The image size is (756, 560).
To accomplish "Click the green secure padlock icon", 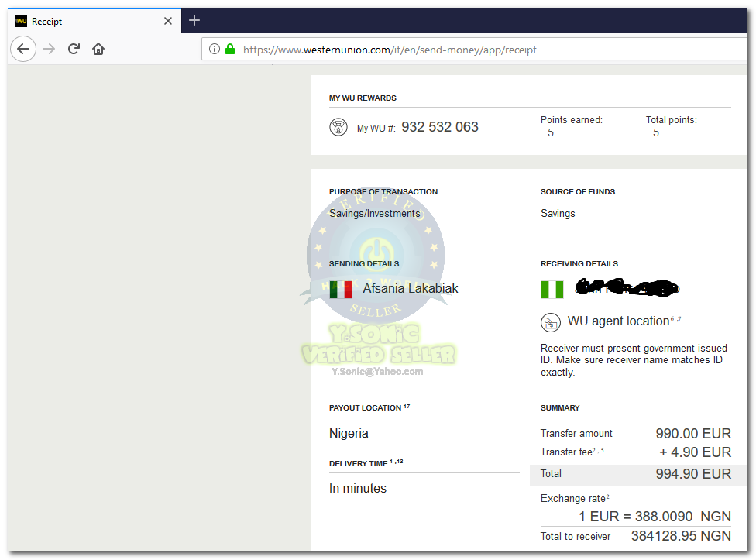I will point(230,49).
